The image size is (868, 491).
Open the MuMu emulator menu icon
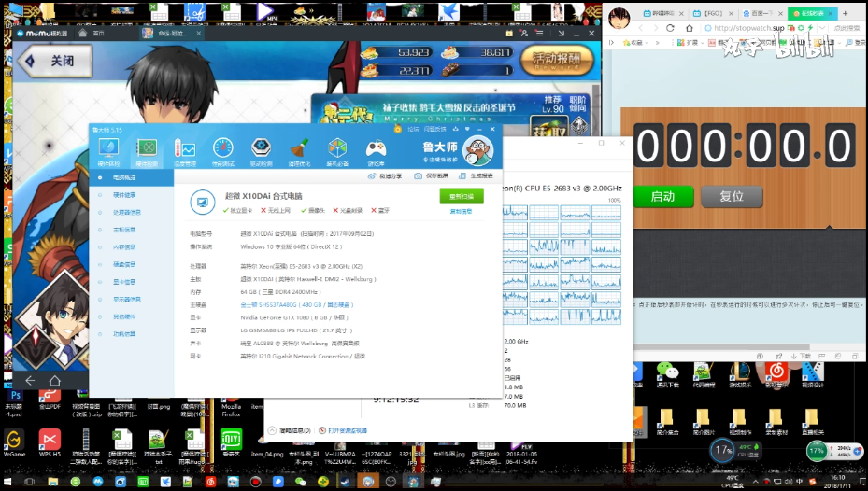tap(539, 34)
